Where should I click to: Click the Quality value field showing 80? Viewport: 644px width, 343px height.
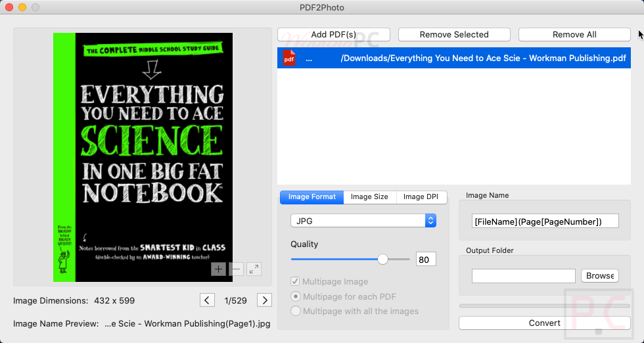click(x=426, y=259)
